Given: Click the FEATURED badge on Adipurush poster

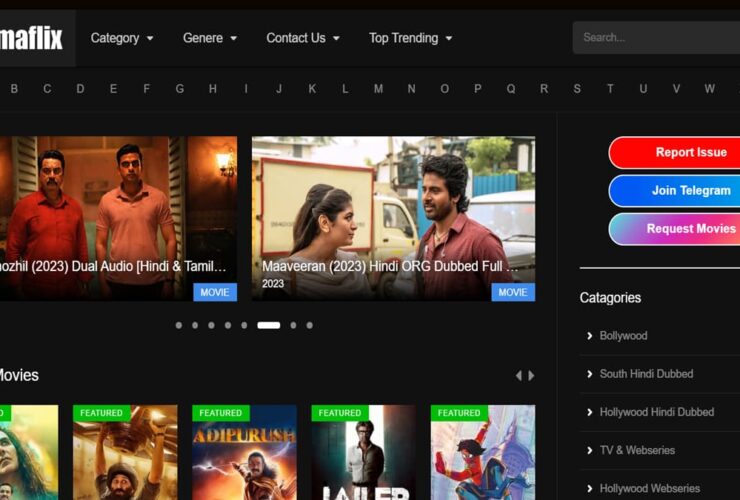Looking at the screenshot, I should (x=220, y=413).
